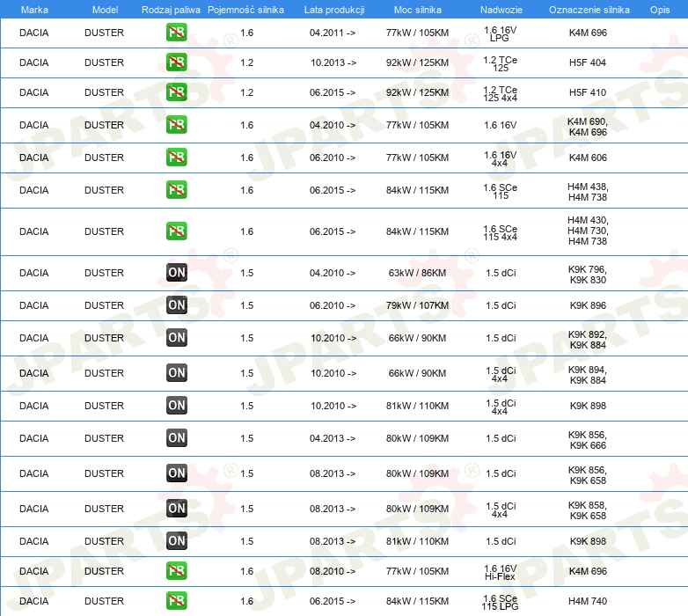
Task: Click engine codes H4M 430, H4M 730, H4M 738
Action: click(x=588, y=231)
